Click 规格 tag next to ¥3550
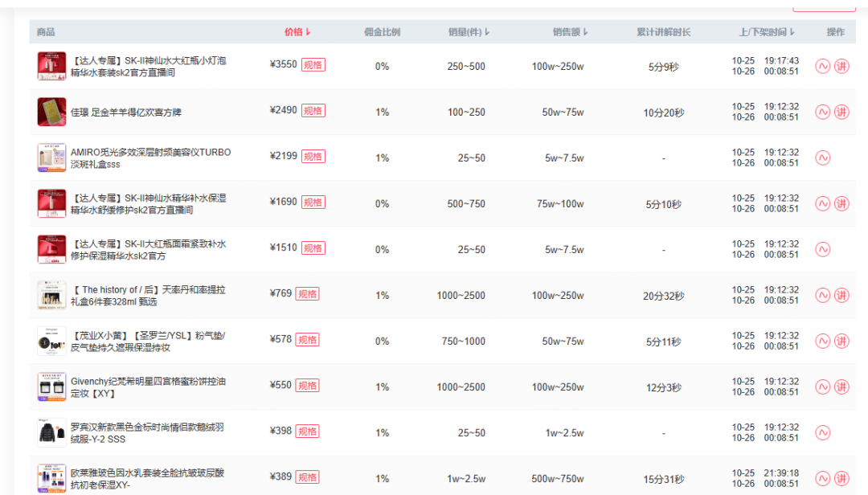 point(313,65)
